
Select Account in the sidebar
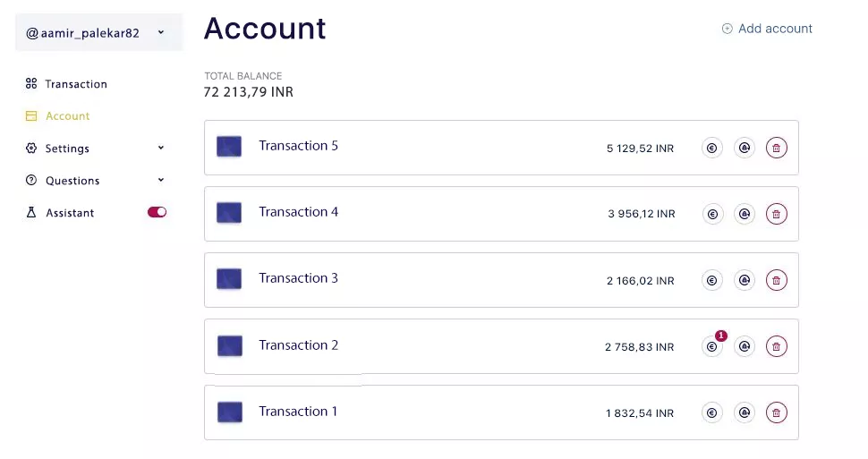[x=67, y=116]
